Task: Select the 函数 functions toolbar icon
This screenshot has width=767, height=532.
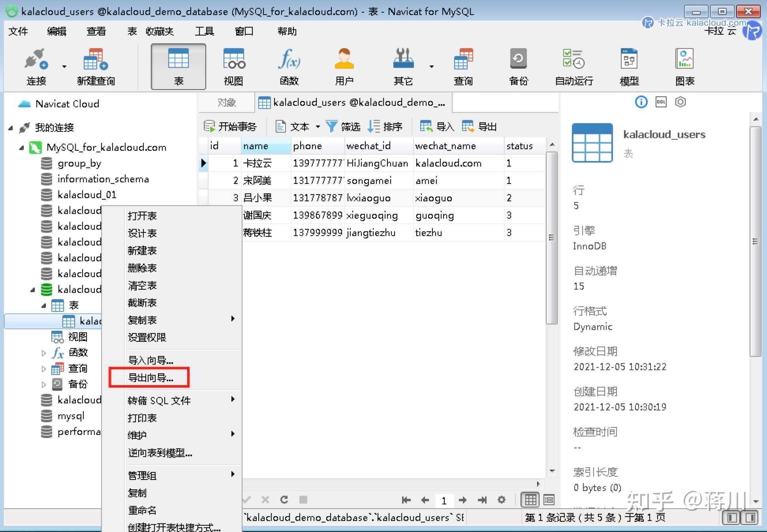Action: (x=289, y=66)
